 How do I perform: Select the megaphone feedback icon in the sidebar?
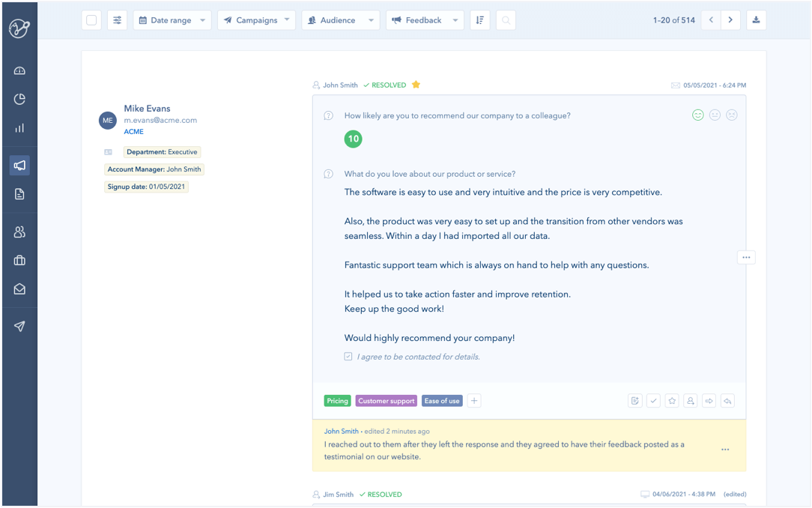[x=19, y=165]
